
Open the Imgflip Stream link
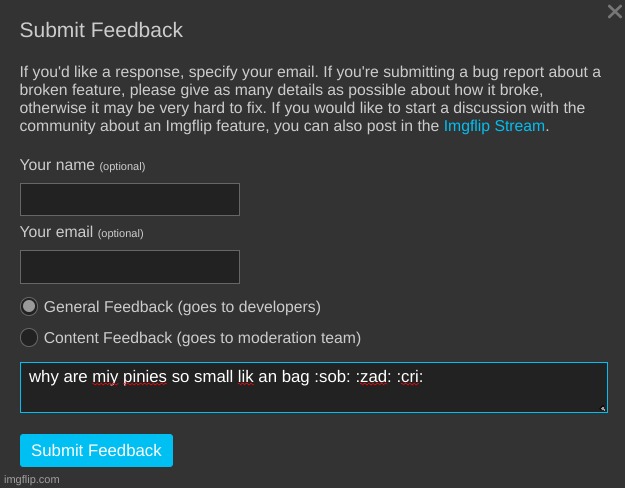[494, 126]
